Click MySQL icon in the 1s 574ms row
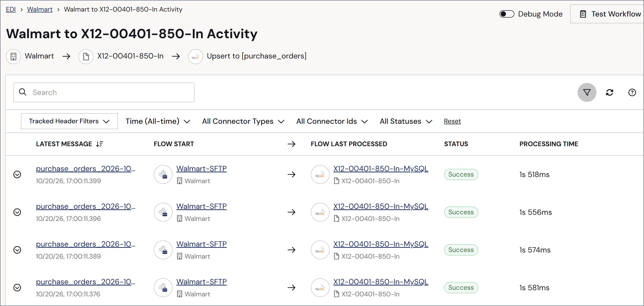 pyautogui.click(x=320, y=250)
